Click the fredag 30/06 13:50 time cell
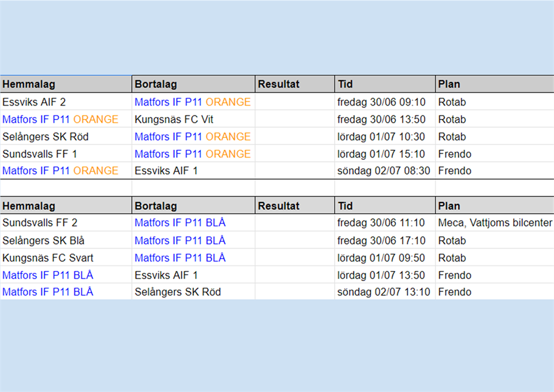 (381, 120)
